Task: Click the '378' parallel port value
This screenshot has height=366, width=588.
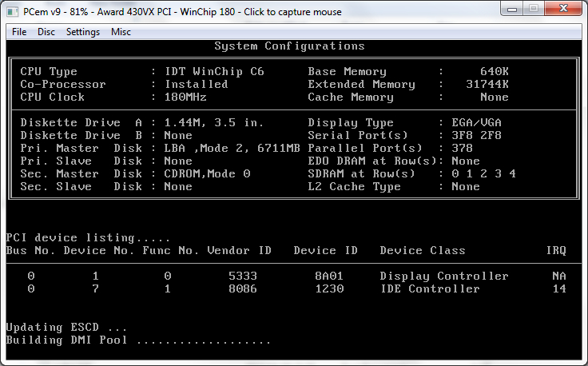Action: click(462, 148)
